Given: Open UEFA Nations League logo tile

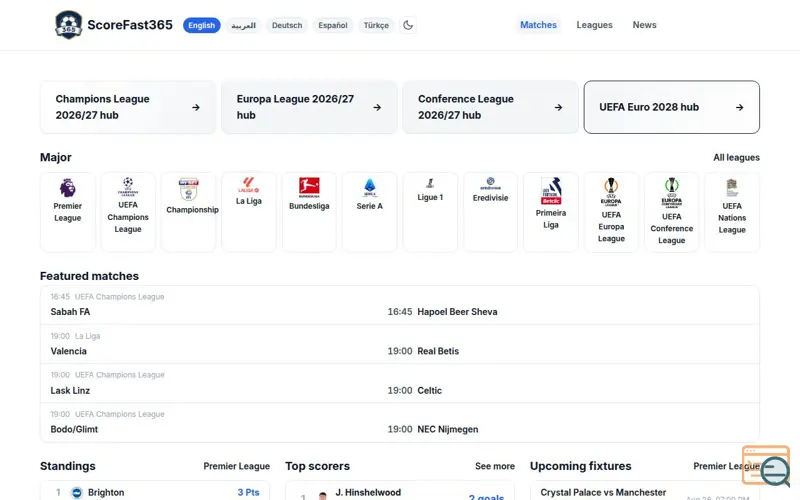Looking at the screenshot, I should (x=732, y=212).
